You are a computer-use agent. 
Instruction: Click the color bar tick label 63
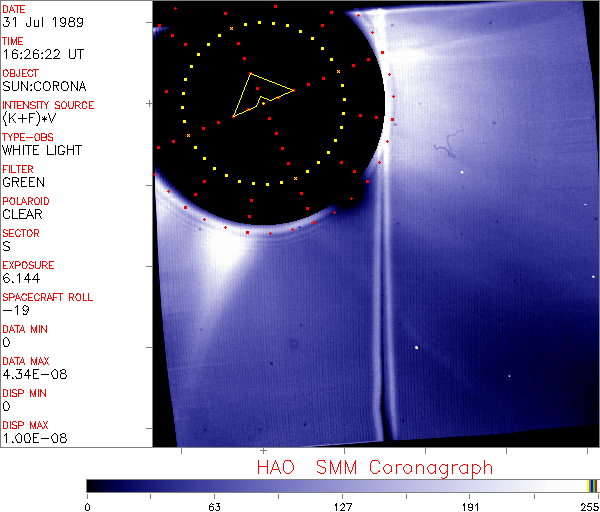click(x=214, y=507)
